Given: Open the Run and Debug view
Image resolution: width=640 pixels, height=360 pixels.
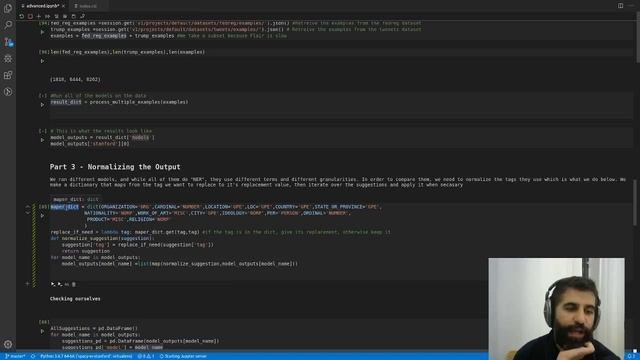Looking at the screenshot, I should click(8, 58).
